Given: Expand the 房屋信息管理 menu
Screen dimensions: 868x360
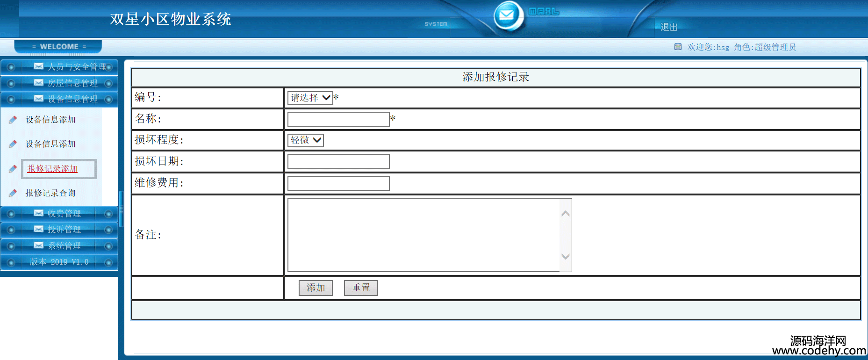Looking at the screenshot, I should [x=59, y=83].
